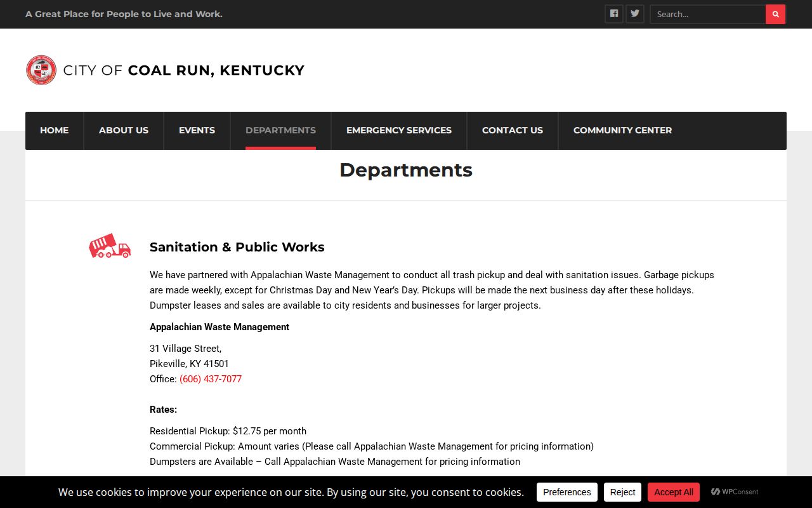The height and width of the screenshot is (508, 812).
Task: Click the bold Rates: label
Action: pos(164,410)
